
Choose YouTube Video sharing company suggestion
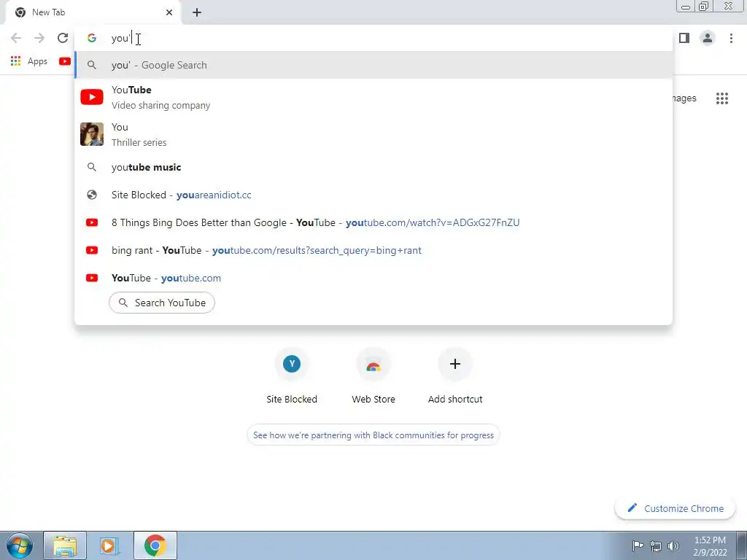tap(373, 97)
